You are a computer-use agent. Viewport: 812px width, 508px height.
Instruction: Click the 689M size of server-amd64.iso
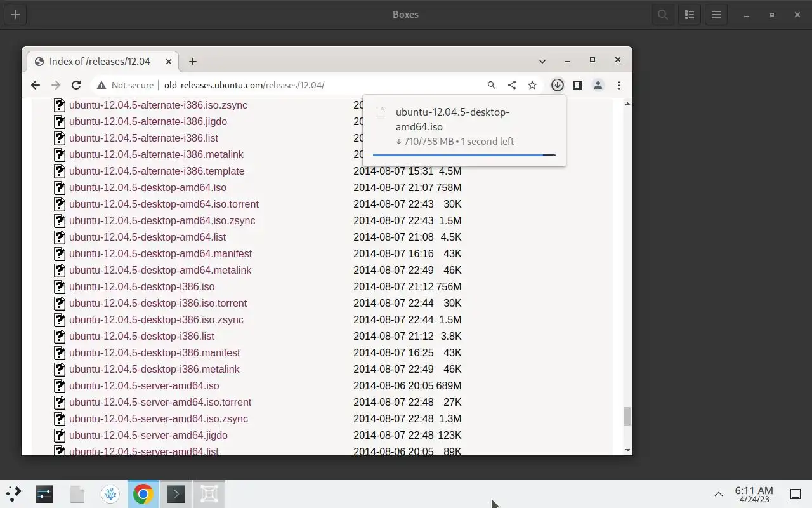tap(449, 386)
